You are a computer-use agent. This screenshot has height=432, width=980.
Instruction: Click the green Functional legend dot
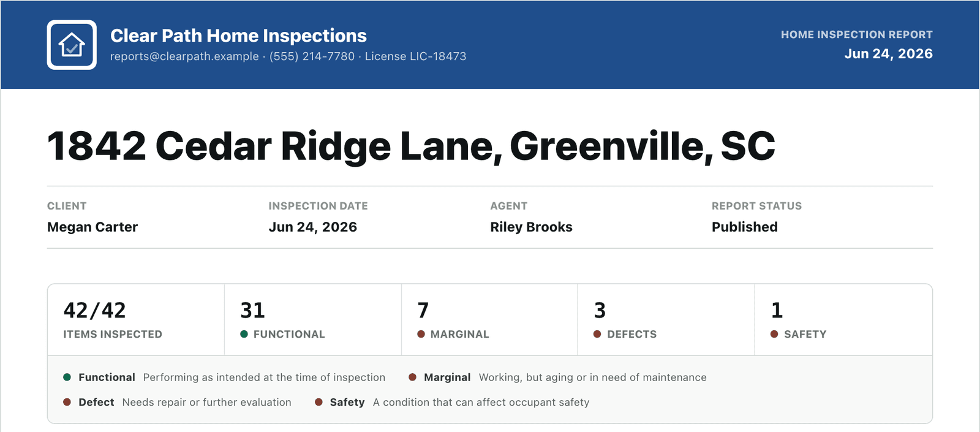click(x=67, y=377)
